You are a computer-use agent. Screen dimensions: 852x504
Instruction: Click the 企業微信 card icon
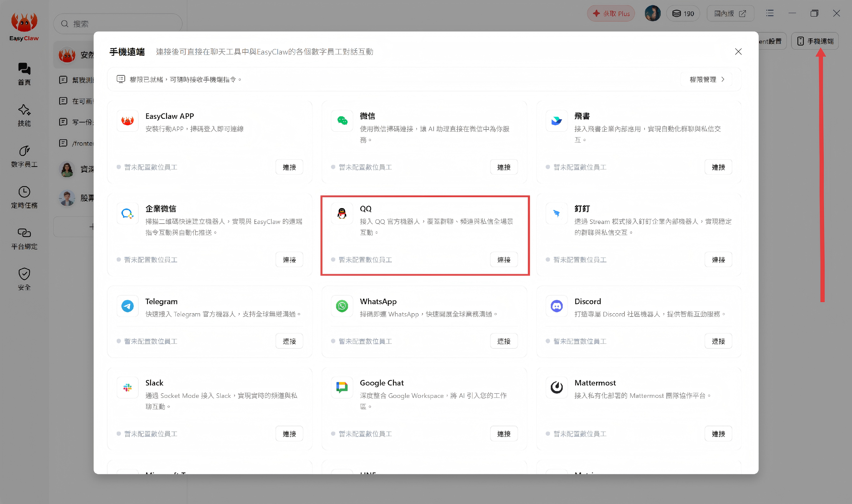[127, 213]
